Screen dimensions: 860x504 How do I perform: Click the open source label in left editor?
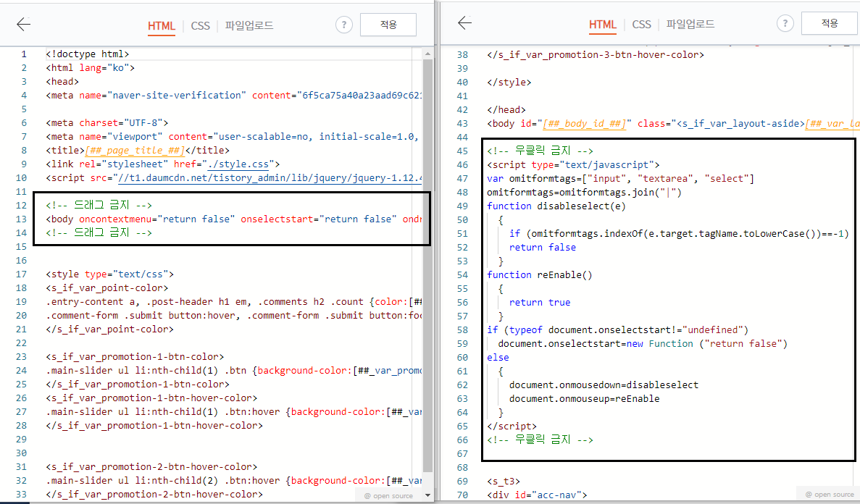coord(388,496)
